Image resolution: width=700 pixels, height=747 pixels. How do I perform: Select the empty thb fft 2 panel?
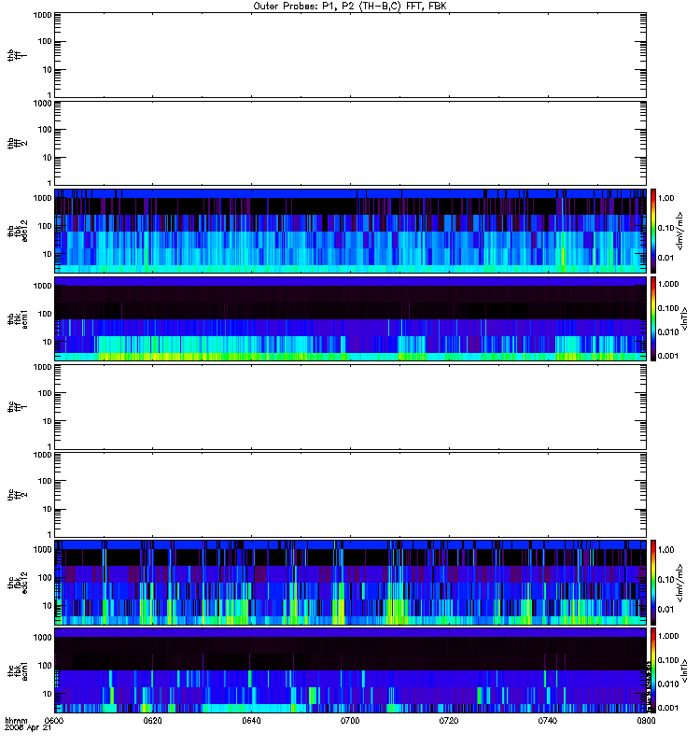point(350,143)
